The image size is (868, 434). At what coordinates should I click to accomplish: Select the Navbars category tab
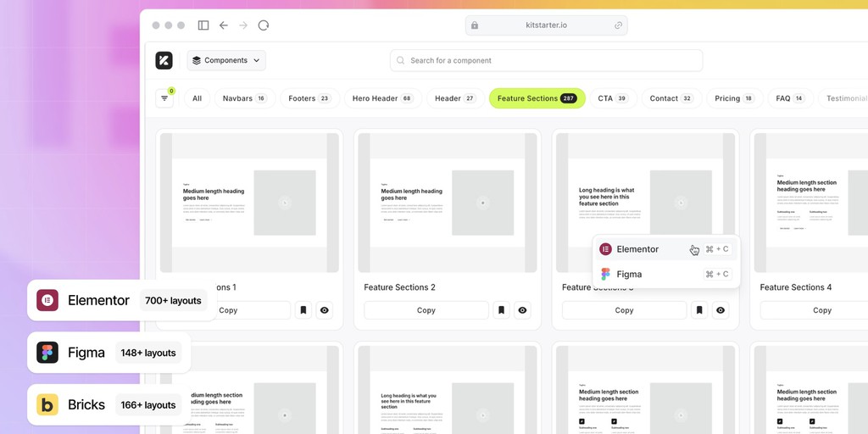(245, 98)
